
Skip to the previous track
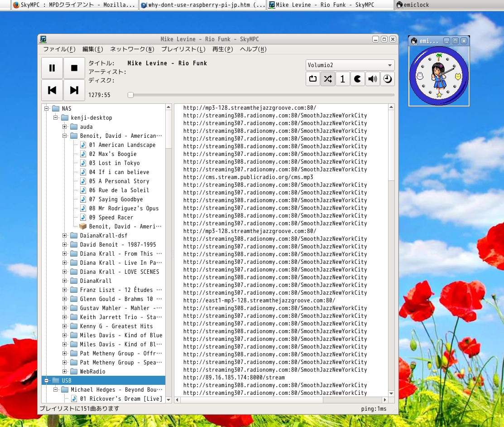(52, 90)
